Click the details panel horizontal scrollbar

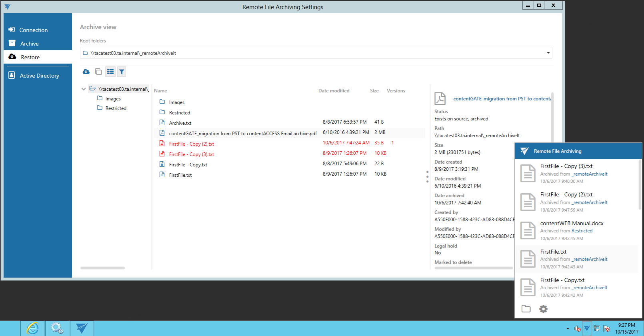[473, 268]
